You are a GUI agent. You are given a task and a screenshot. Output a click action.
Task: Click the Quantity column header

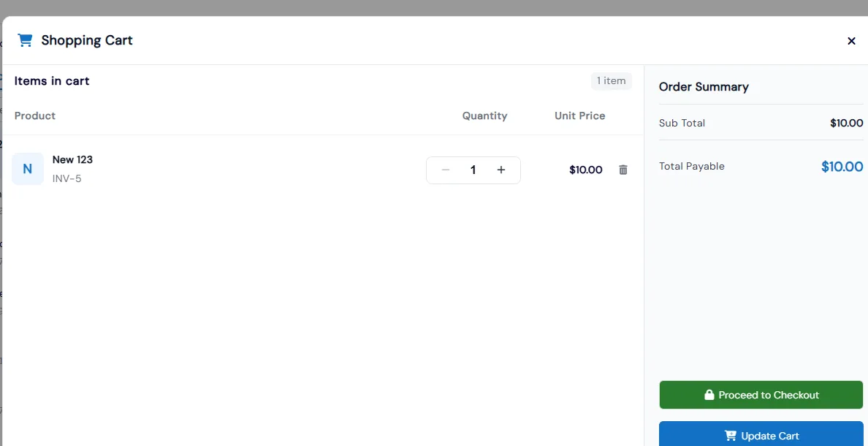pyautogui.click(x=485, y=116)
